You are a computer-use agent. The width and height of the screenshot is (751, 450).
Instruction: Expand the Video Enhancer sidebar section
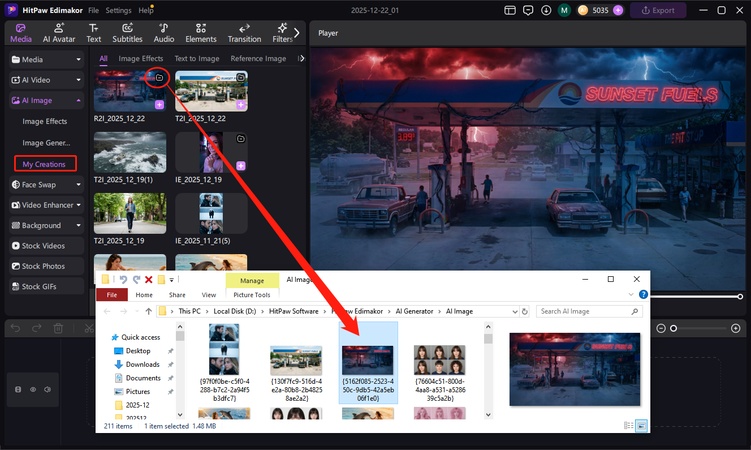77,205
